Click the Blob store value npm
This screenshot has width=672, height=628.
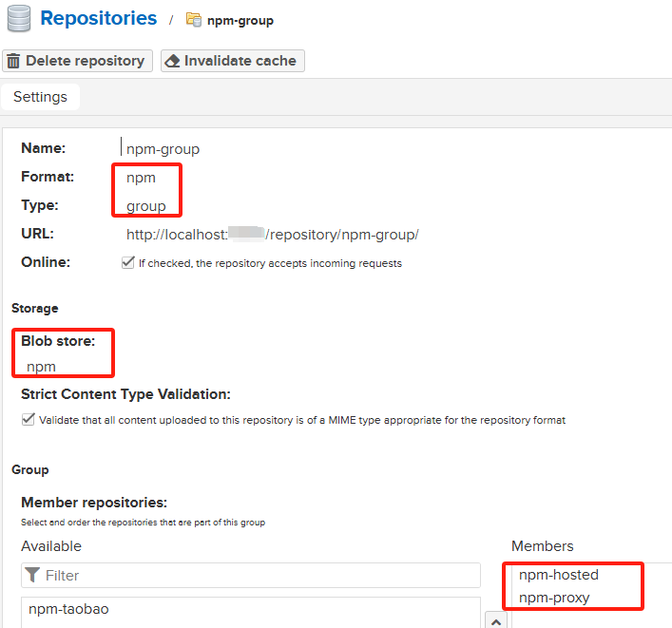coord(41,367)
